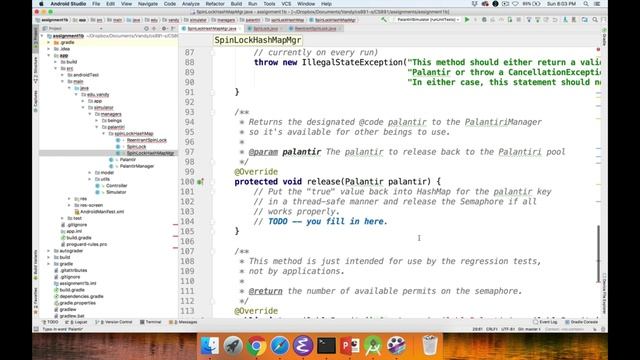Click the Spotlight search icon in menu bar
The height and width of the screenshot is (360, 640).
pos(586,4)
